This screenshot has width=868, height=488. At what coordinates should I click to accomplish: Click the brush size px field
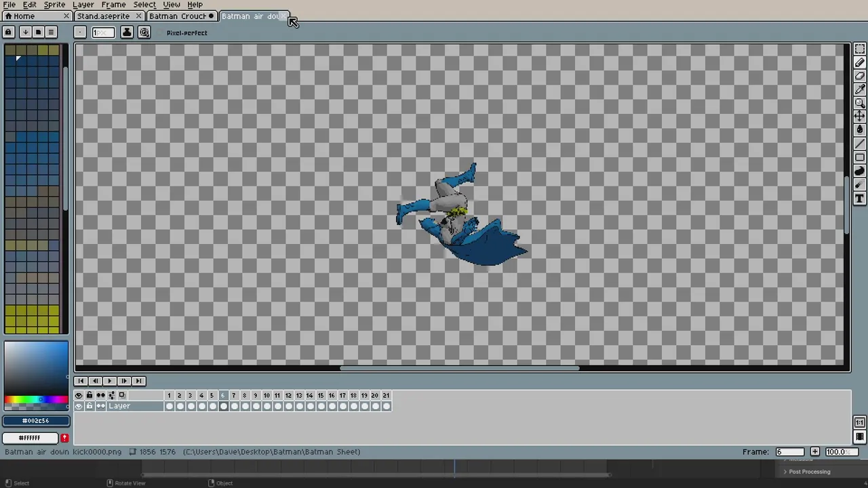pos(103,32)
